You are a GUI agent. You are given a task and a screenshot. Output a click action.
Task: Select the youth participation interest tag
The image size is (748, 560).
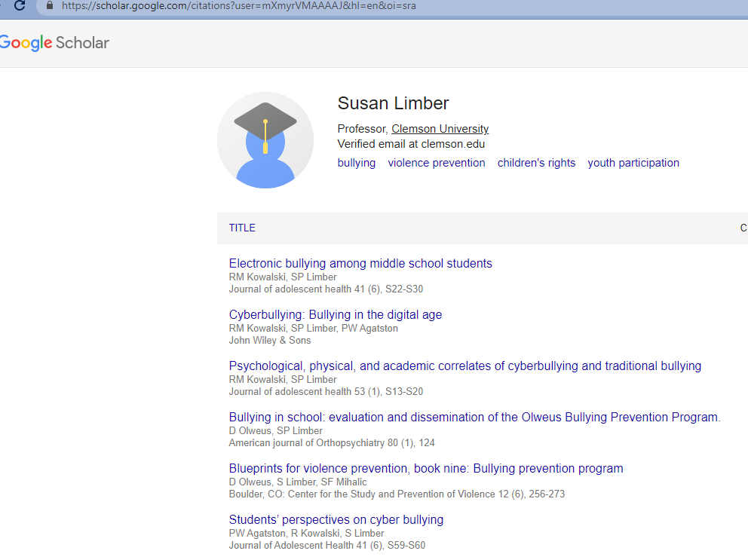633,163
